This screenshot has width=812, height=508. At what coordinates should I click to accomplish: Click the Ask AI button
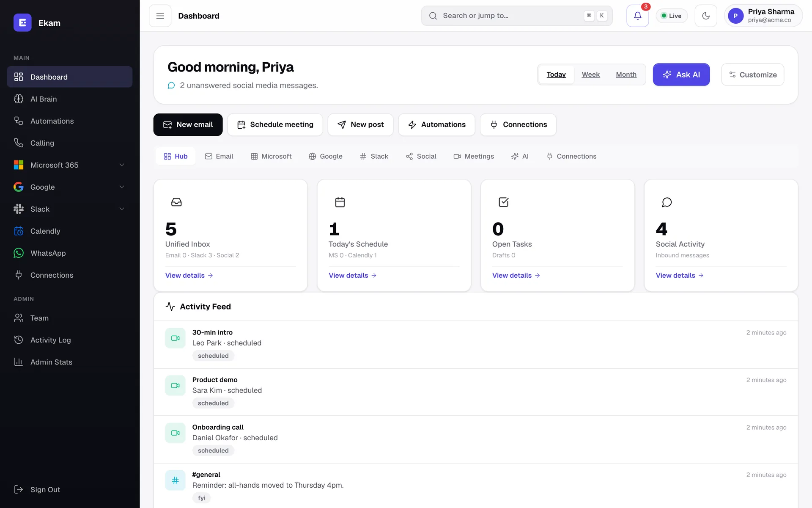(681, 75)
